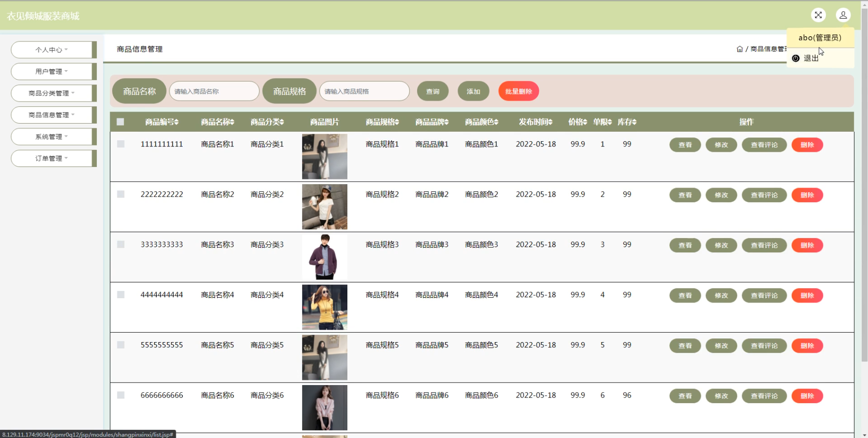The height and width of the screenshot is (438, 868).
Task: Click 删除 for 商品名称2
Action: click(807, 195)
